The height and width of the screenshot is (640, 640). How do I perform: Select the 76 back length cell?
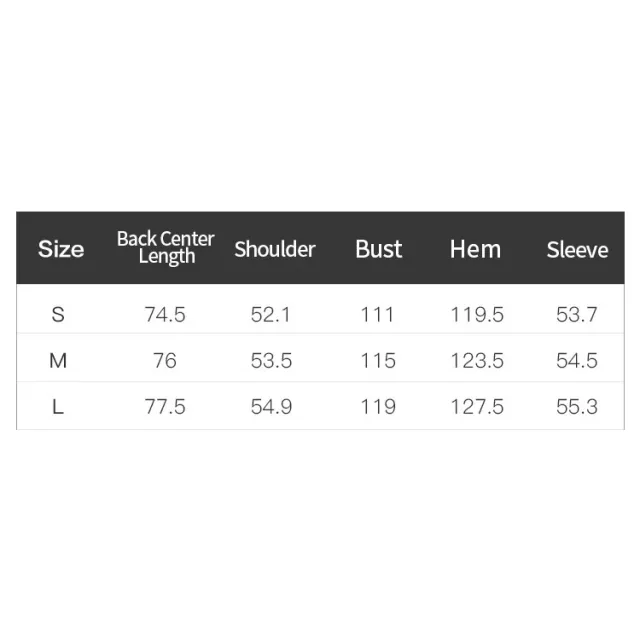click(x=165, y=360)
